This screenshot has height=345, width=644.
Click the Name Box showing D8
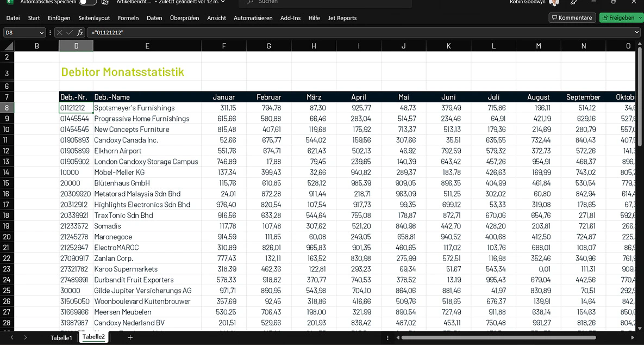(x=21, y=33)
